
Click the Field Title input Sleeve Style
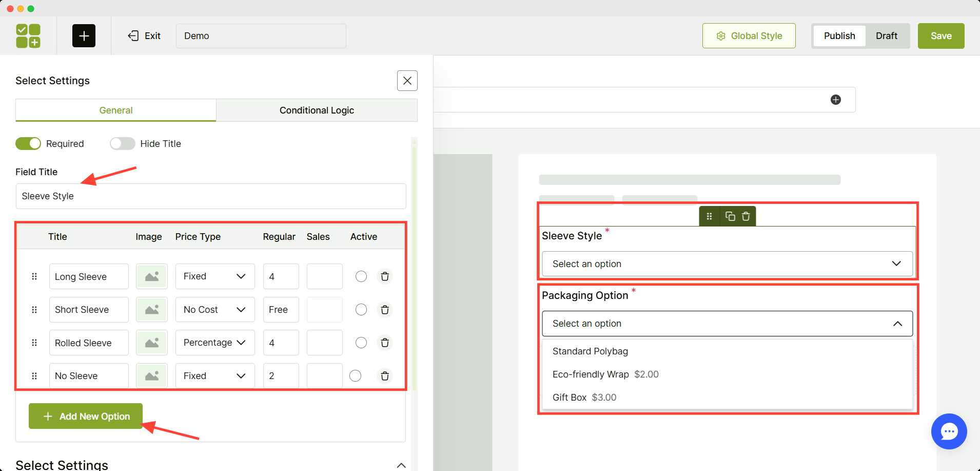(x=211, y=196)
